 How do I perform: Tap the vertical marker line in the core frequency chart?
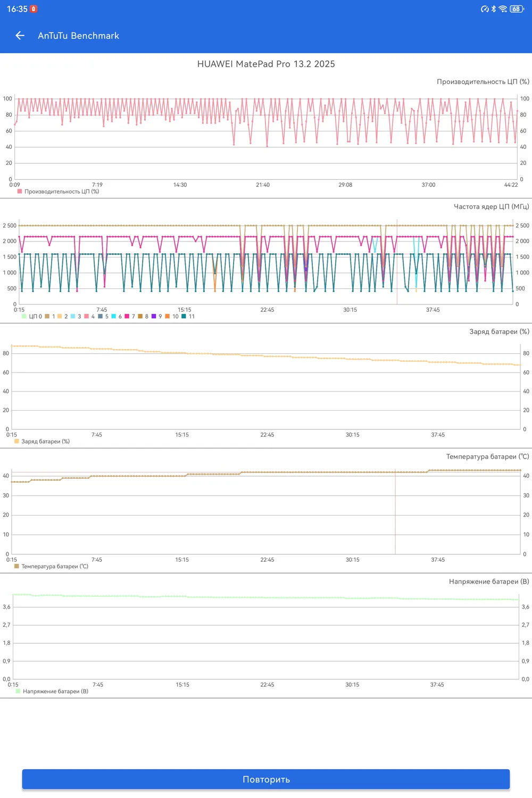pos(397,261)
